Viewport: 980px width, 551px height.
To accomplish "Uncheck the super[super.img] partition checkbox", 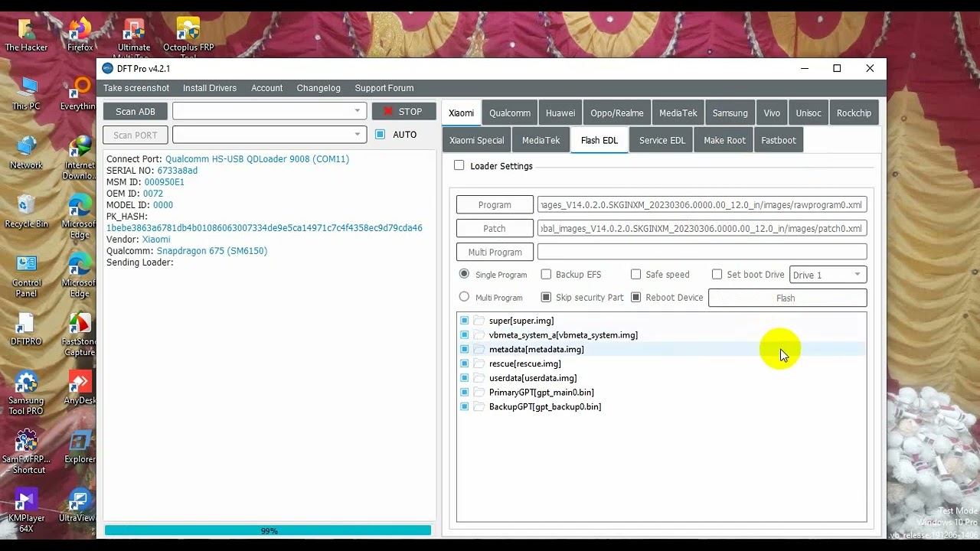I will click(x=464, y=321).
